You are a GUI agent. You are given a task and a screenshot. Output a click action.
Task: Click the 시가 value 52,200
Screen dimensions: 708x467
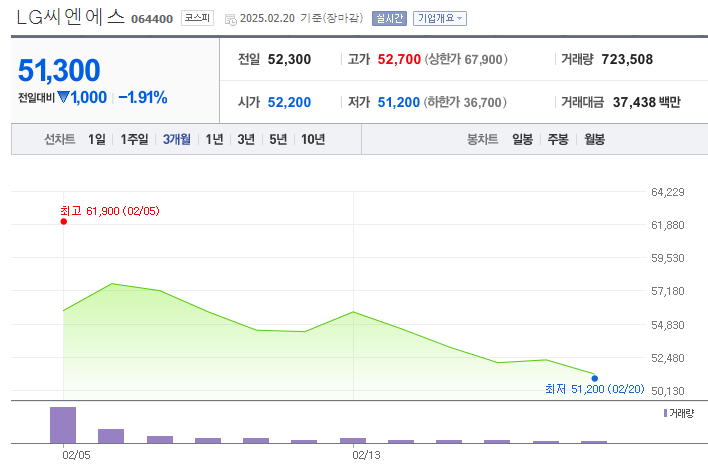pyautogui.click(x=289, y=102)
